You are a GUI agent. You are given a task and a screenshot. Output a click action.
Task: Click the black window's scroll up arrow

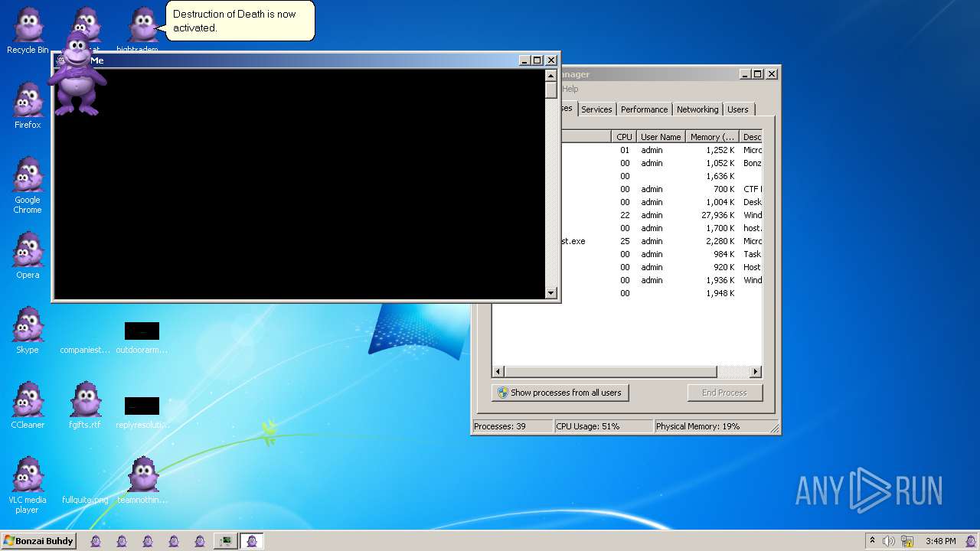point(550,75)
